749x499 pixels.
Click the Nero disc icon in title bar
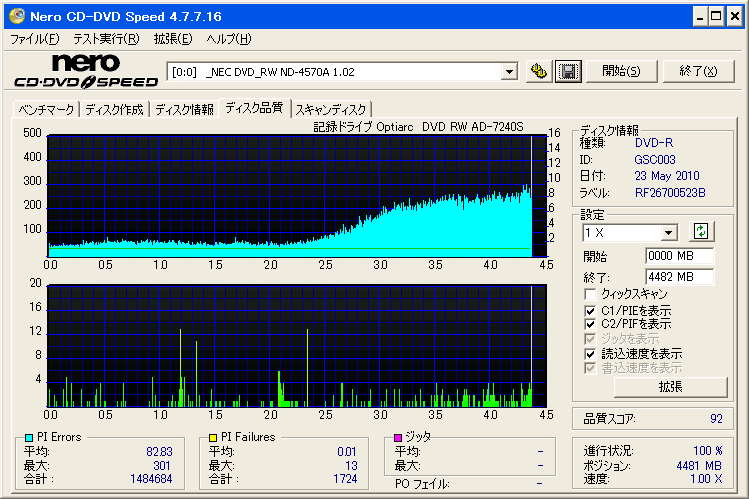tap(17, 16)
